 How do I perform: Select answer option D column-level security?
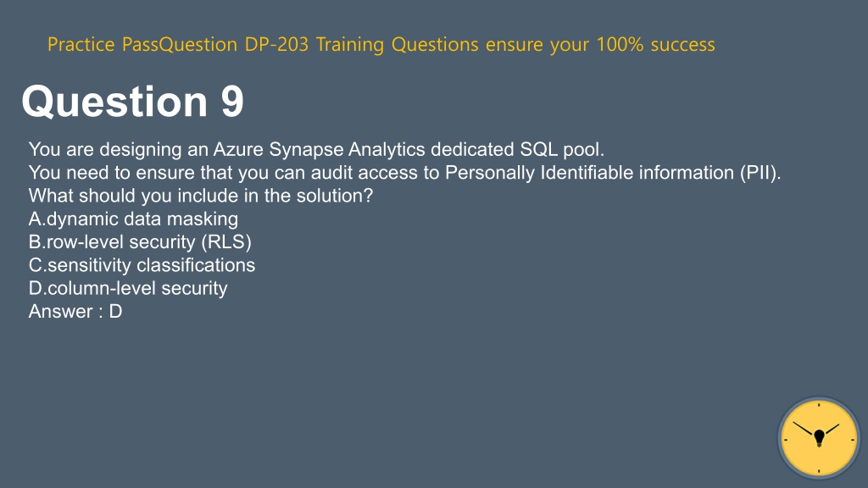[128, 288]
